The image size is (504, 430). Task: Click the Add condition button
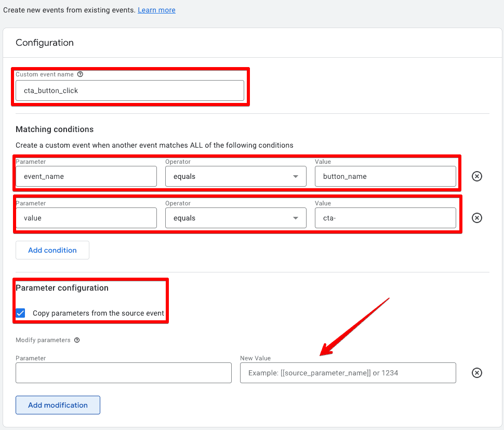coord(52,250)
